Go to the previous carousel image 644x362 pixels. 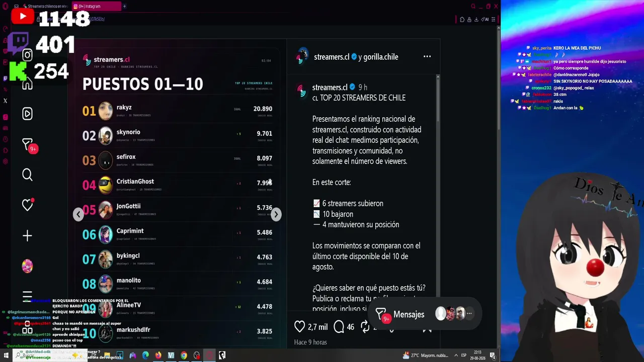[x=78, y=215]
